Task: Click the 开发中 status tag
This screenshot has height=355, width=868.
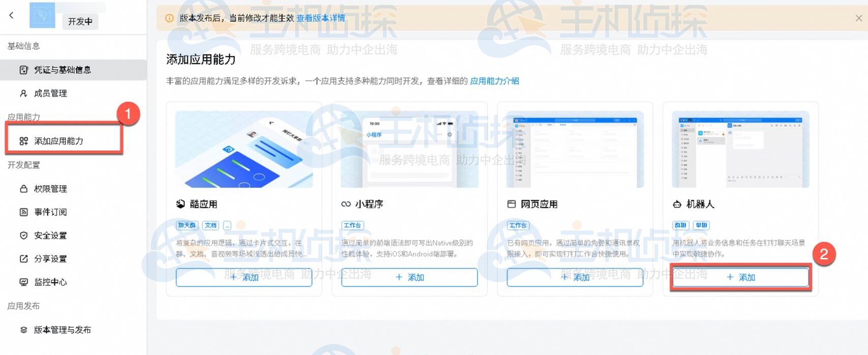Action: (x=80, y=21)
